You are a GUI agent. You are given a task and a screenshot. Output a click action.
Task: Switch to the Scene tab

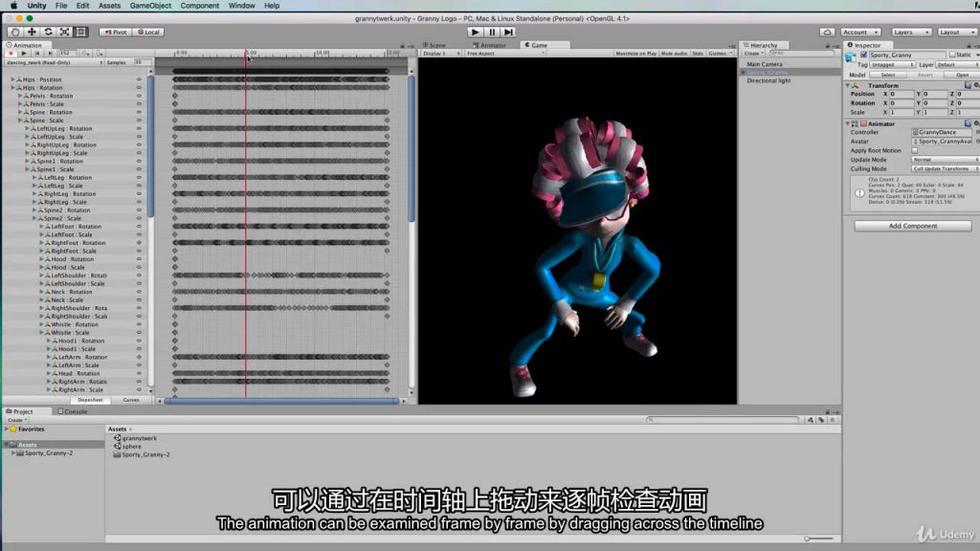point(434,45)
